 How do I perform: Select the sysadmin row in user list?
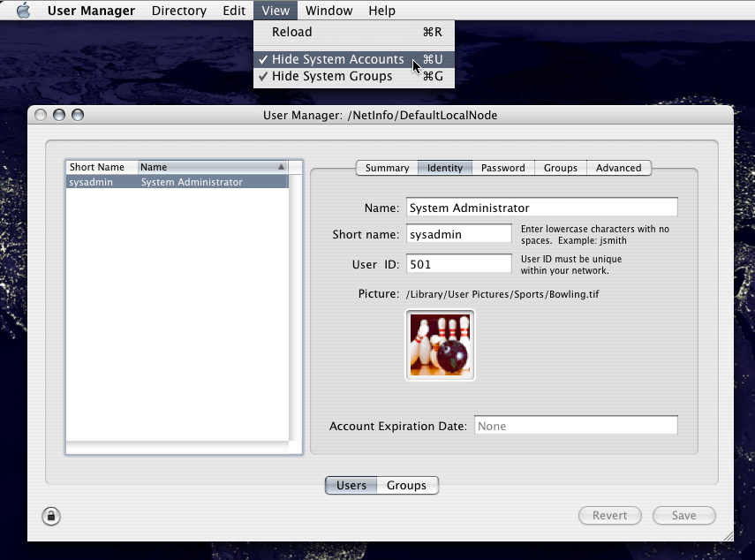pyautogui.click(x=177, y=182)
